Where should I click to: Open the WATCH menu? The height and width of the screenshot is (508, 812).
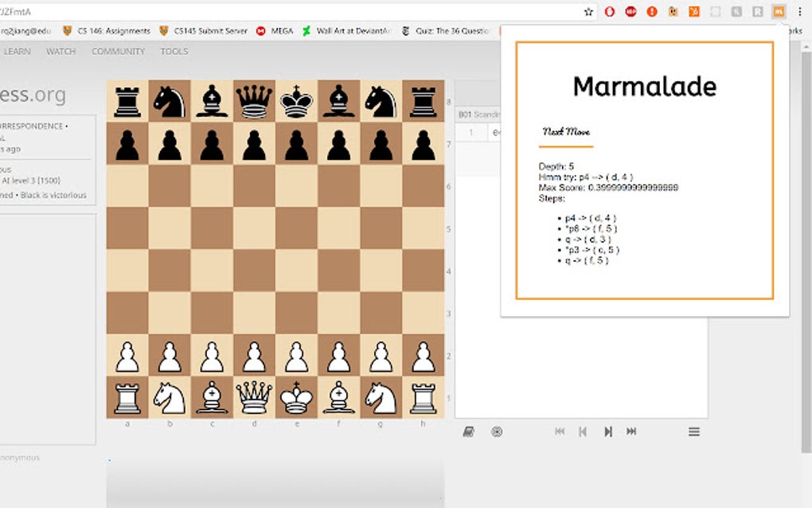pyautogui.click(x=61, y=50)
